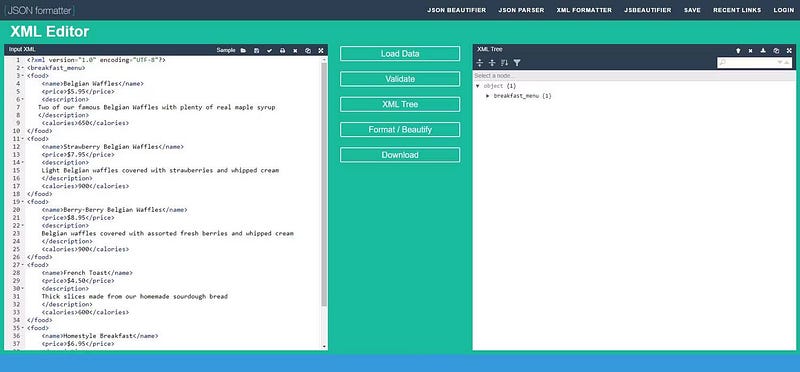Maximize the XML Tree panel with fullscreen icon

789,51
